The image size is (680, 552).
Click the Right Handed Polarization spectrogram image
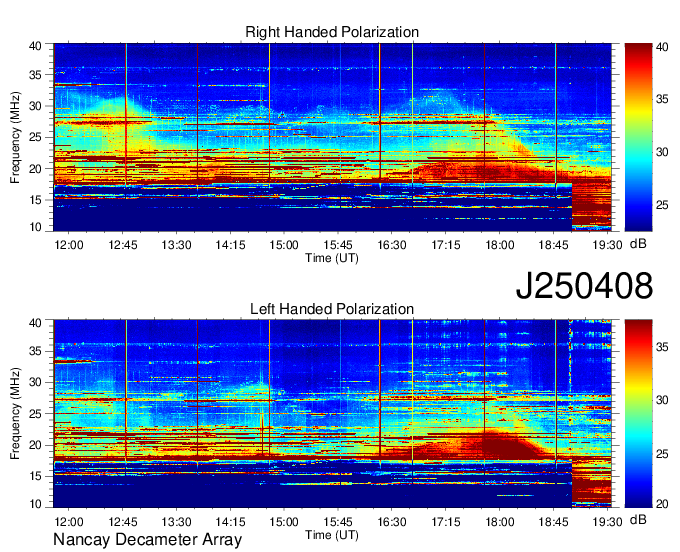332,137
